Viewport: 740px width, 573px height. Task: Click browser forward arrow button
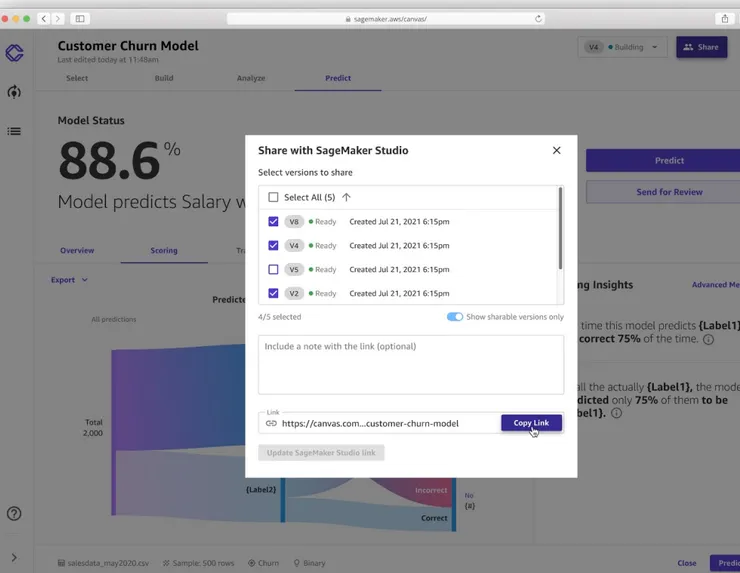[58, 18]
